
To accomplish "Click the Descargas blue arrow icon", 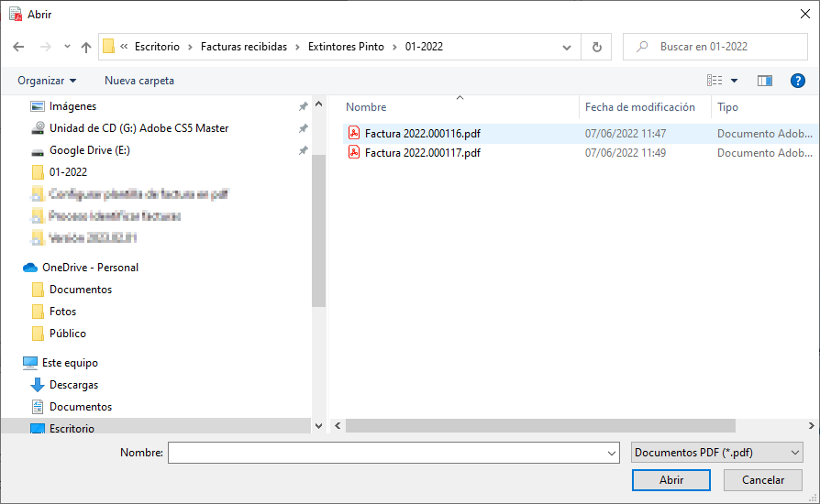I will coord(37,385).
